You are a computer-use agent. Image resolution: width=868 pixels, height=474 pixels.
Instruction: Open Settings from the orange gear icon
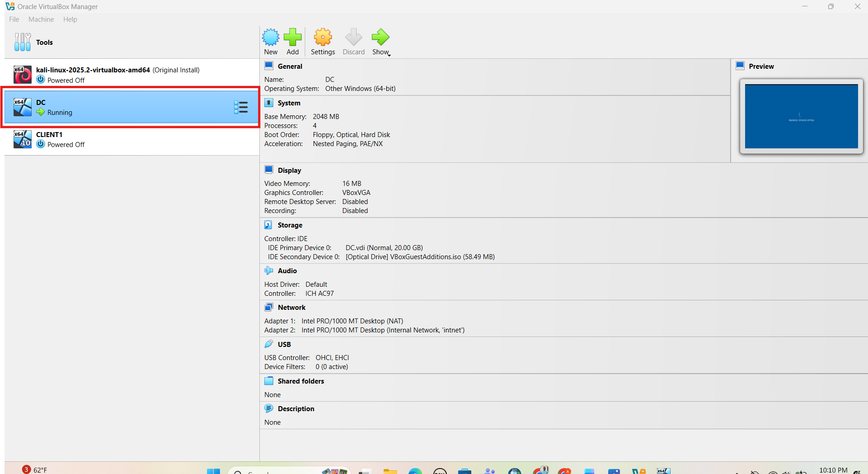[x=323, y=37]
